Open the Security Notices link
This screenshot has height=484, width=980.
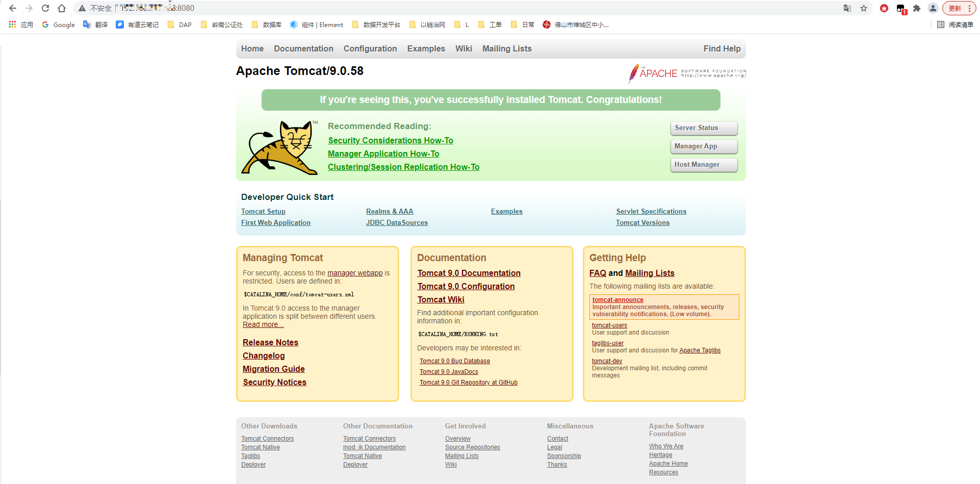pyautogui.click(x=275, y=383)
